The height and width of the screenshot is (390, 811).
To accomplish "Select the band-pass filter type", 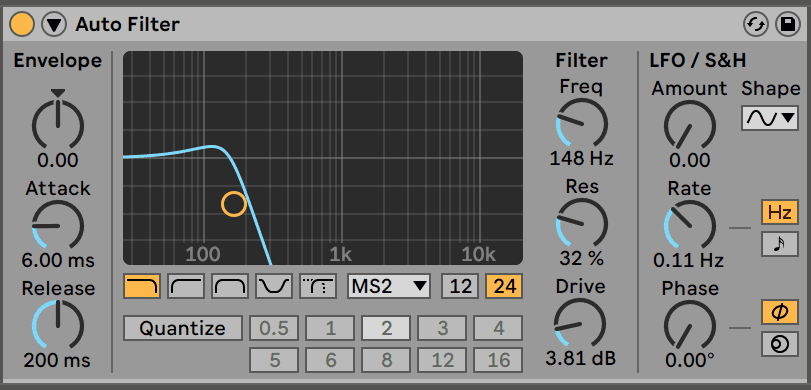I will (230, 286).
